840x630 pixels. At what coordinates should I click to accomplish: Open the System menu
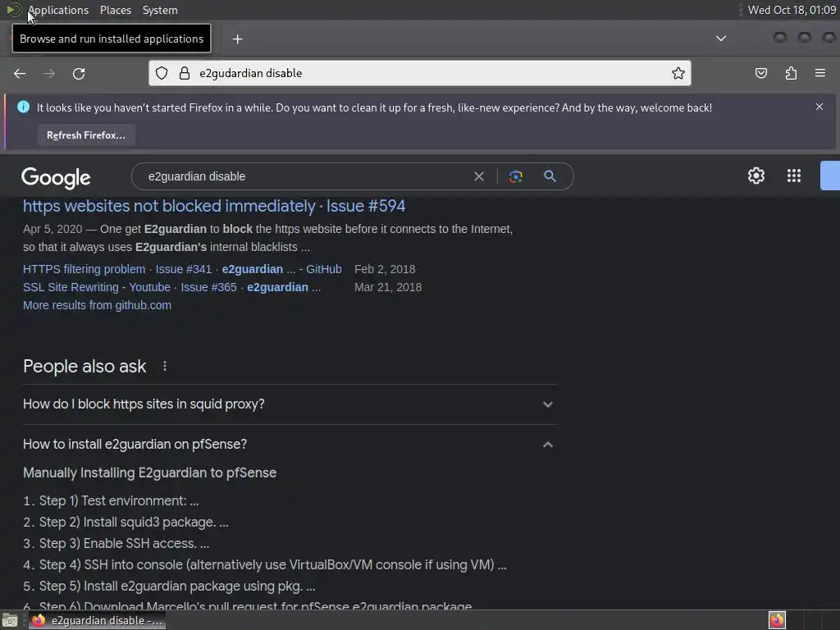click(x=160, y=10)
